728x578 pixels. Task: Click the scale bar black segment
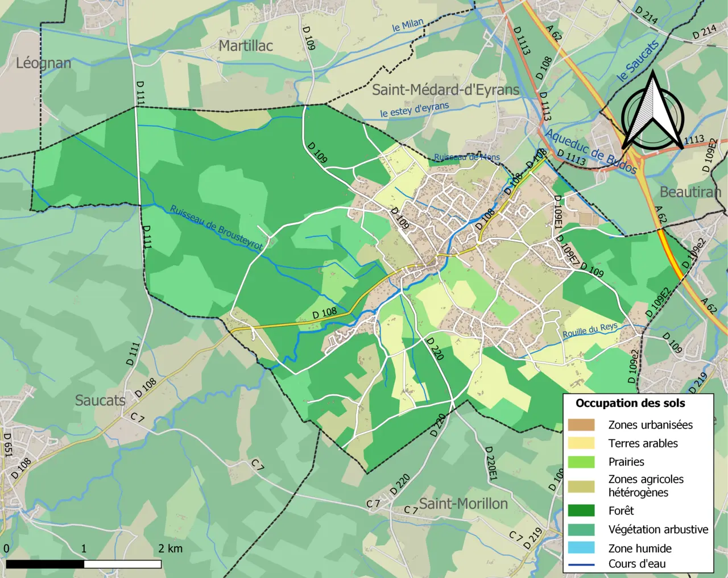(45, 564)
